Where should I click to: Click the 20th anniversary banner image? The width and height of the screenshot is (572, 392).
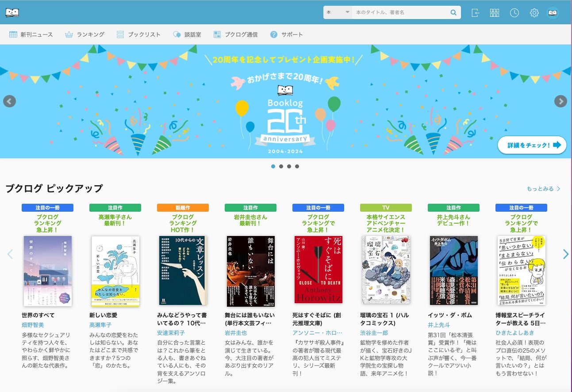(x=285, y=101)
